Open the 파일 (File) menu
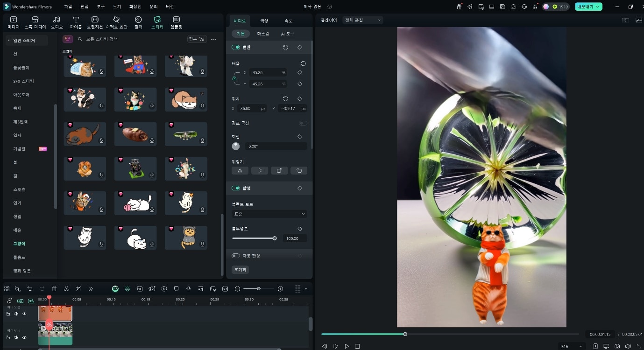 tap(68, 7)
